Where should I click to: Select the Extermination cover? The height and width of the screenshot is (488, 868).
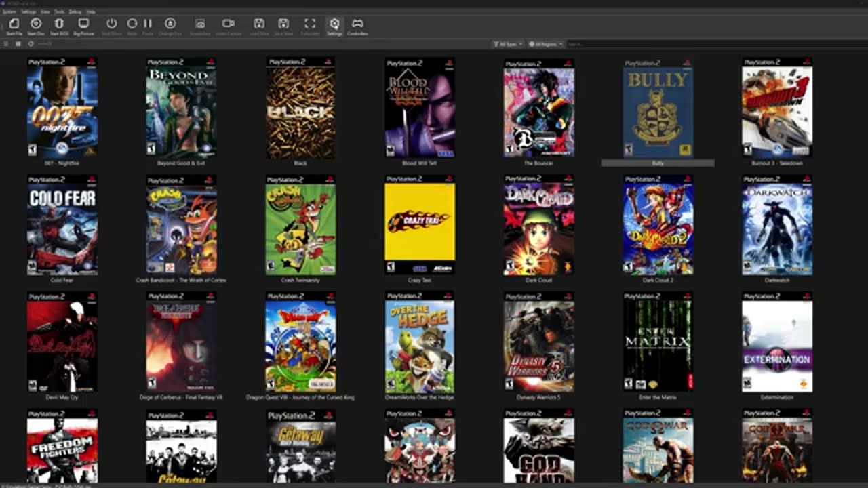click(777, 342)
